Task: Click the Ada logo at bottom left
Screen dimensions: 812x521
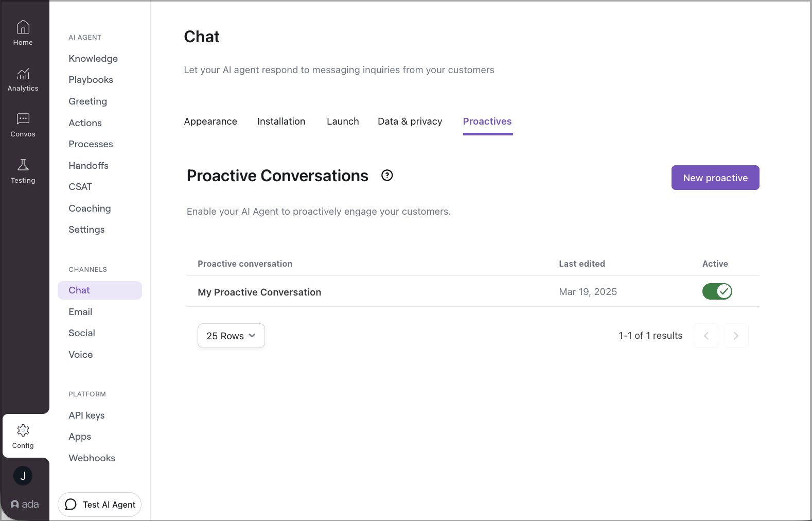Action: [24, 504]
